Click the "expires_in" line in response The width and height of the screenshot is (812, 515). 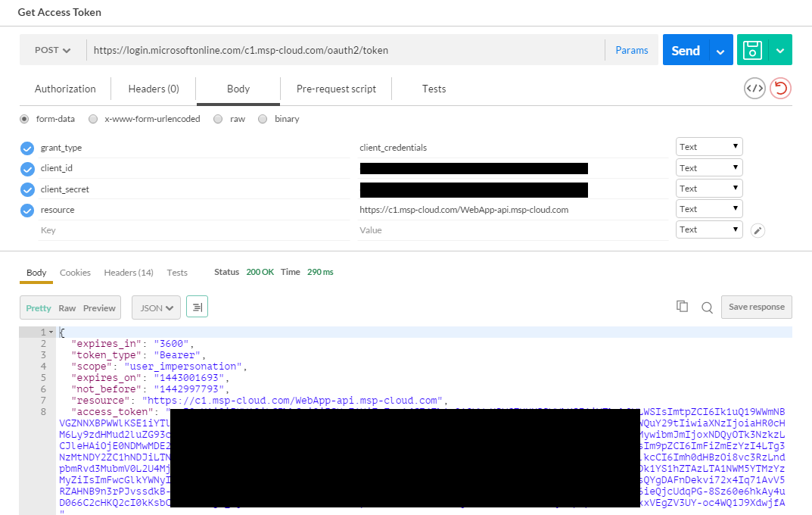[x=132, y=344]
